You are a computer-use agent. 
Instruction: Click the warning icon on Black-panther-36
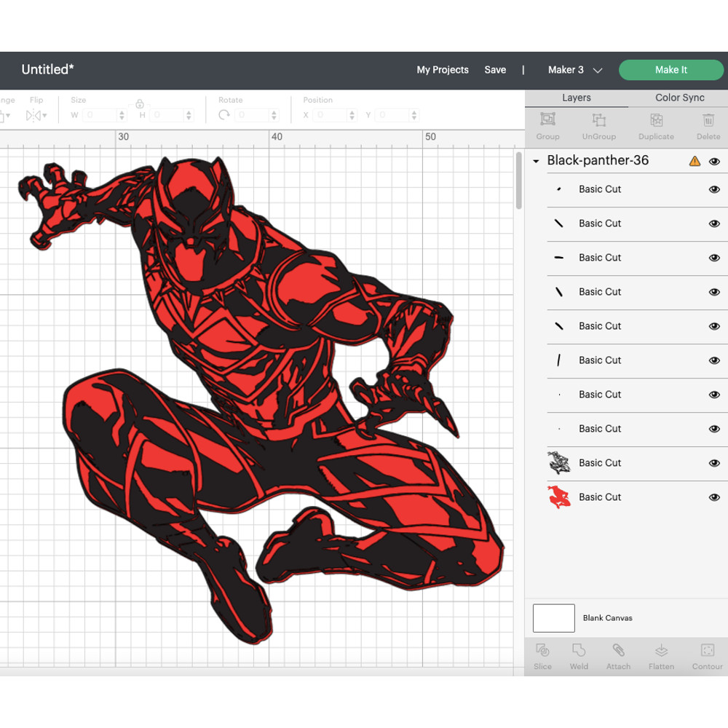pos(695,161)
